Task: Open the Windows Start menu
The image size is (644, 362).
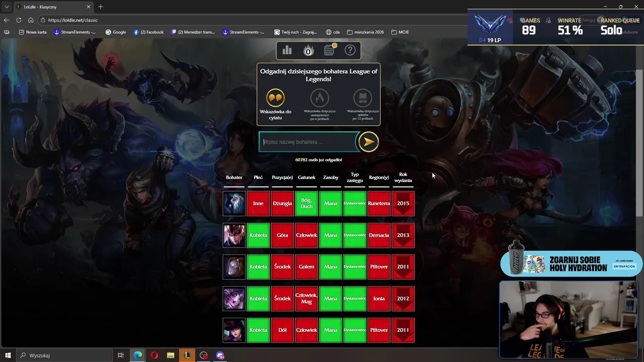Action: click(x=8, y=355)
